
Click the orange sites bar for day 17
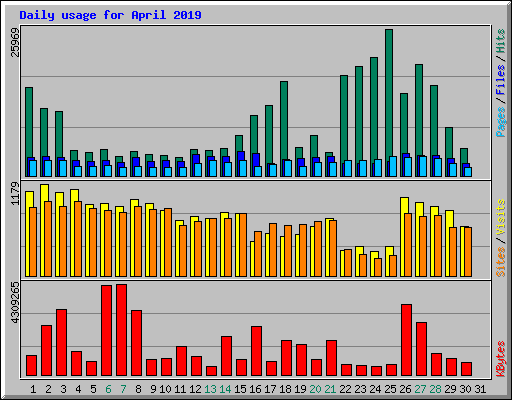pyautogui.click(x=273, y=250)
